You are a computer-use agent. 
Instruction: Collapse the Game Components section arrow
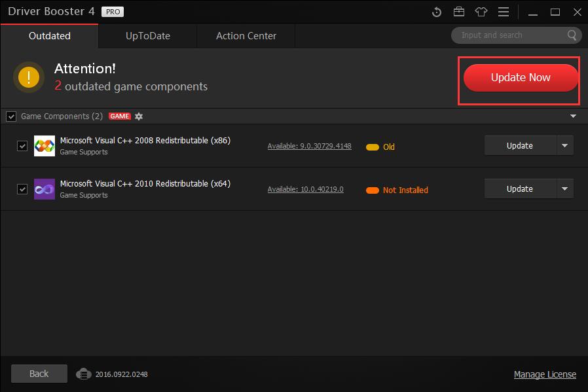(x=573, y=116)
